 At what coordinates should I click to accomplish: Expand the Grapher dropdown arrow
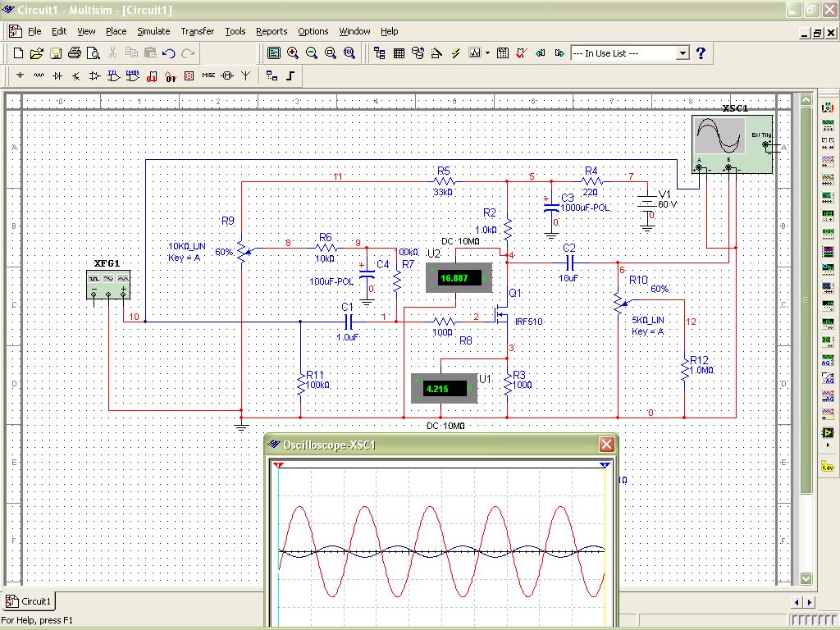(x=487, y=53)
